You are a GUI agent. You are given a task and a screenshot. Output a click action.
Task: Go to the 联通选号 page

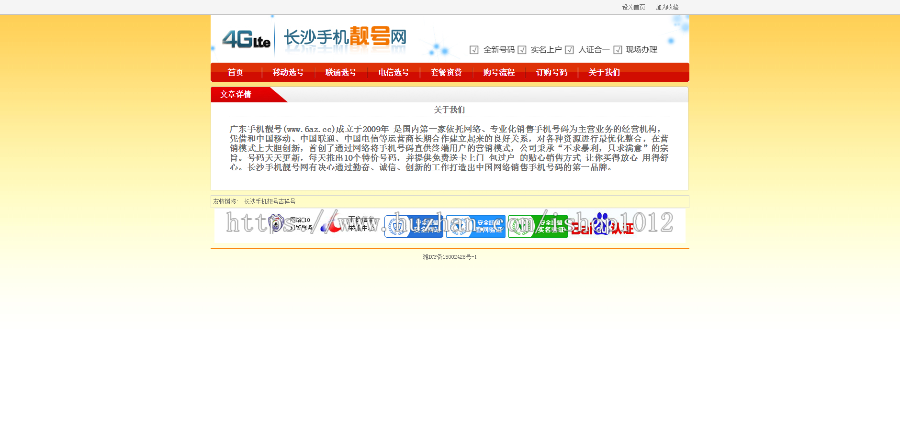pos(341,72)
